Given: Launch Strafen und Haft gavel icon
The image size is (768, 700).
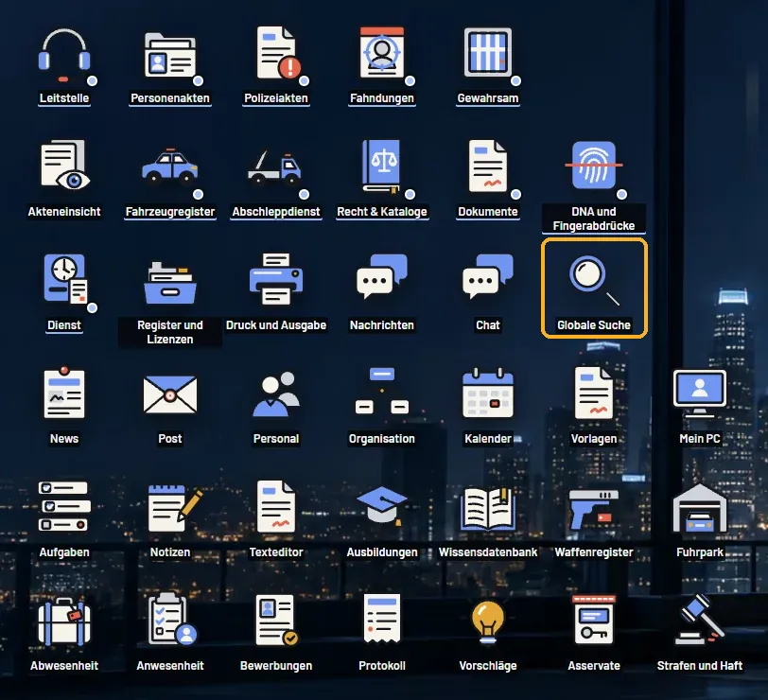Looking at the screenshot, I should click(700, 620).
